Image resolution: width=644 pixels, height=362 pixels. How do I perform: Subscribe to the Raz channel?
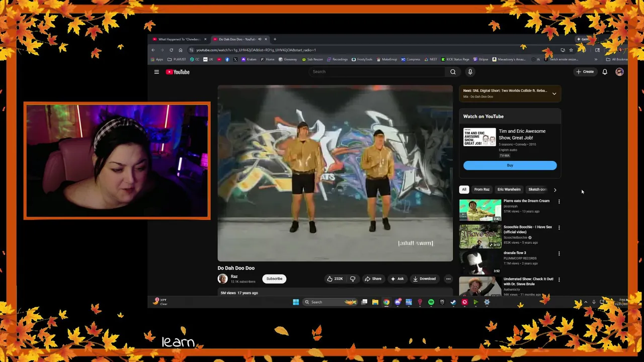tap(274, 279)
